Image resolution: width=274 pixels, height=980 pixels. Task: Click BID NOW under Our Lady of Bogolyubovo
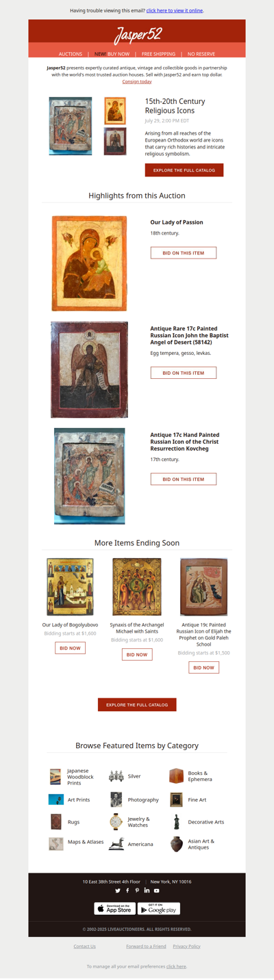click(x=70, y=648)
